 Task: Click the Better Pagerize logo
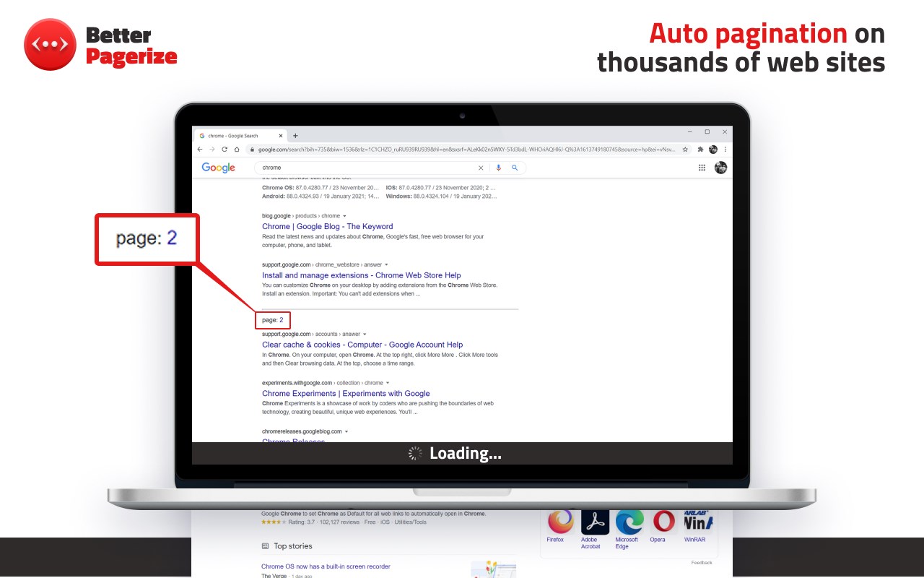(x=100, y=45)
